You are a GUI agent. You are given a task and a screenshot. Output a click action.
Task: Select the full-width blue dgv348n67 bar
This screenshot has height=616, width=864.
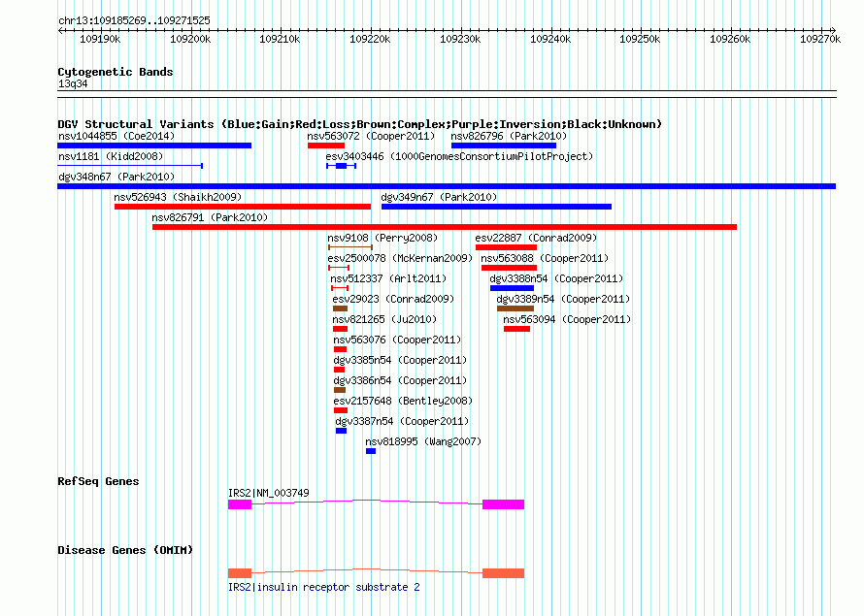[447, 186]
